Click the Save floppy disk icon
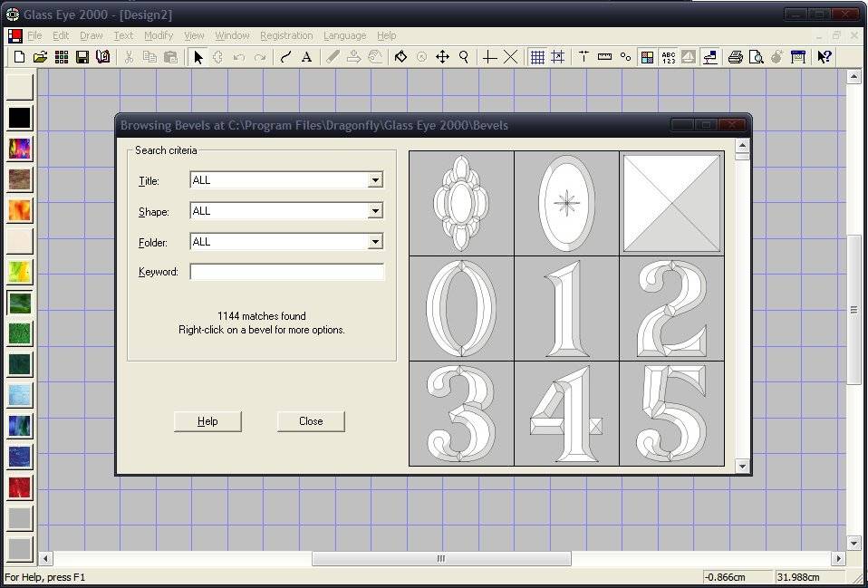The height and width of the screenshot is (588, 868). click(82, 56)
